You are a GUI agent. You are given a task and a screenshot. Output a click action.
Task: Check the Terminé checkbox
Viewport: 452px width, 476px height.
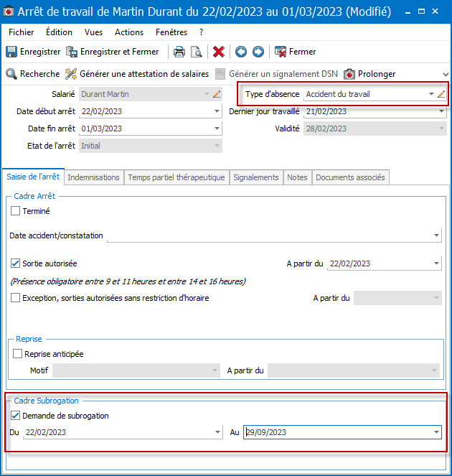15,211
